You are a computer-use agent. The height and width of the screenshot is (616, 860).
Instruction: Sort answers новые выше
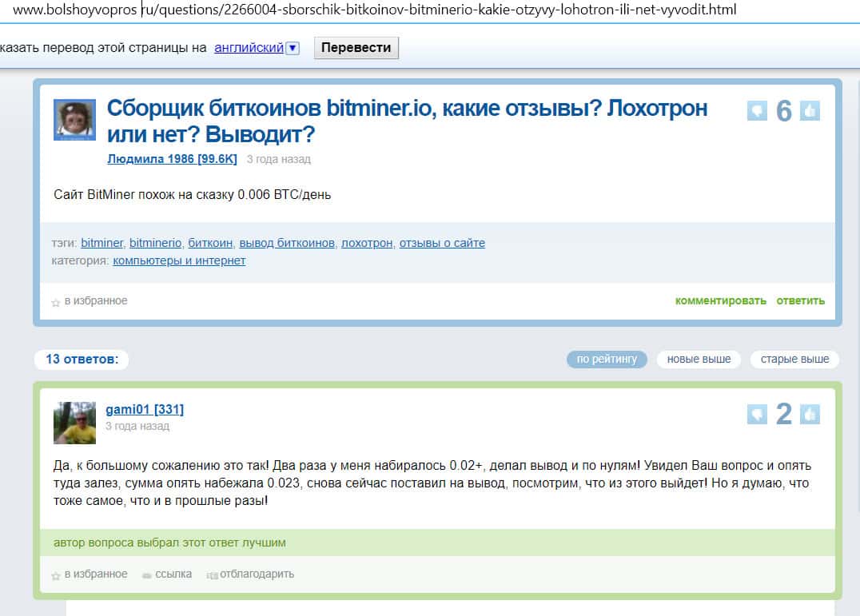click(699, 359)
